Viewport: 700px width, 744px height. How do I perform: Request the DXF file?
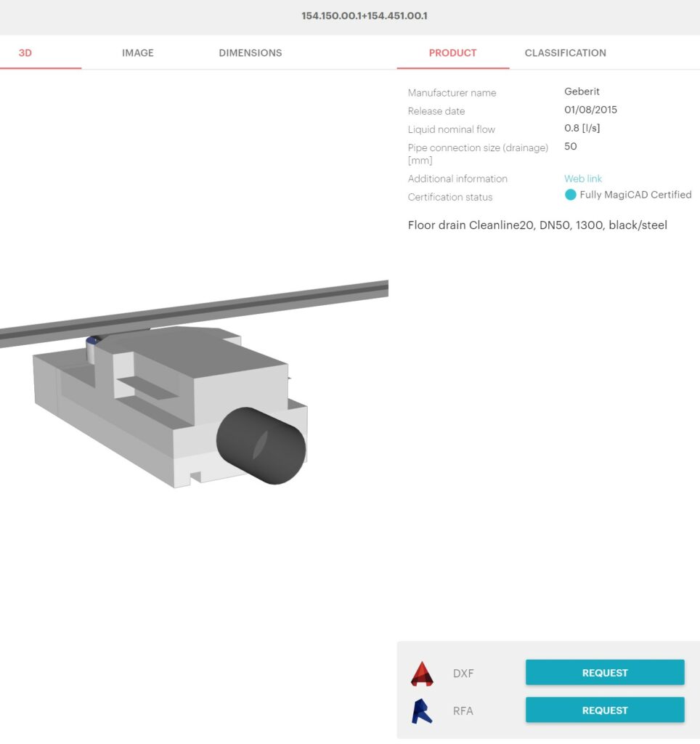[x=605, y=672]
